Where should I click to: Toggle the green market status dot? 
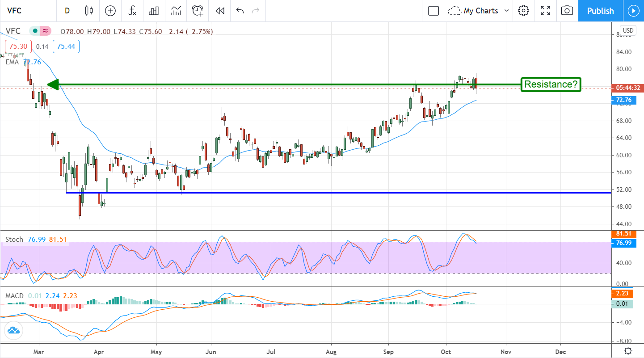click(x=34, y=31)
